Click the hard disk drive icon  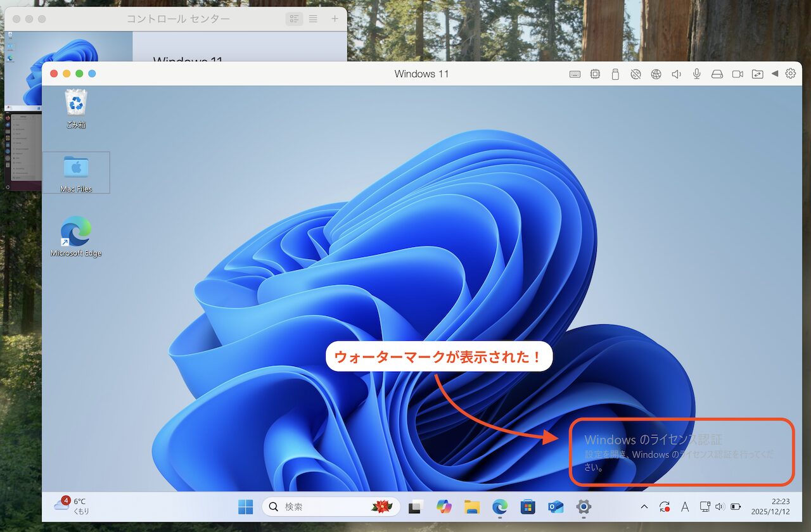tap(717, 74)
